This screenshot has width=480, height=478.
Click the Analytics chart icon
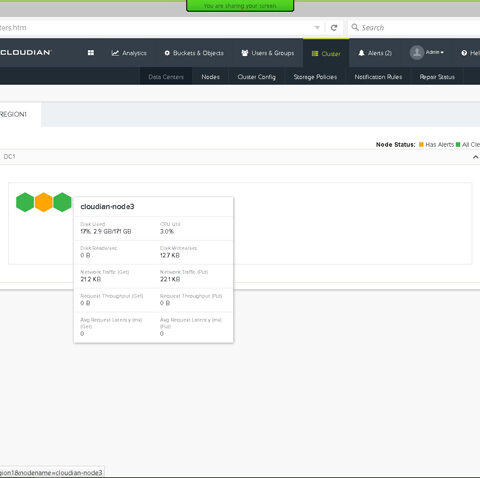115,53
